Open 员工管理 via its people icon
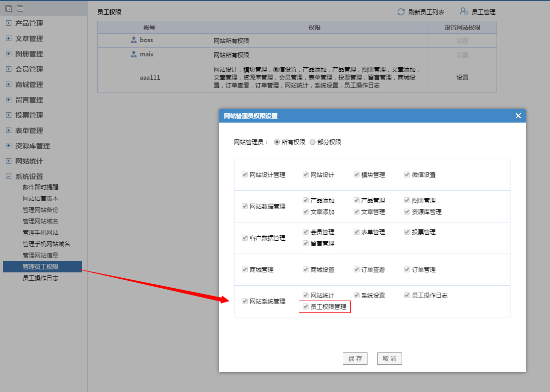The image size is (550, 392). (x=463, y=12)
